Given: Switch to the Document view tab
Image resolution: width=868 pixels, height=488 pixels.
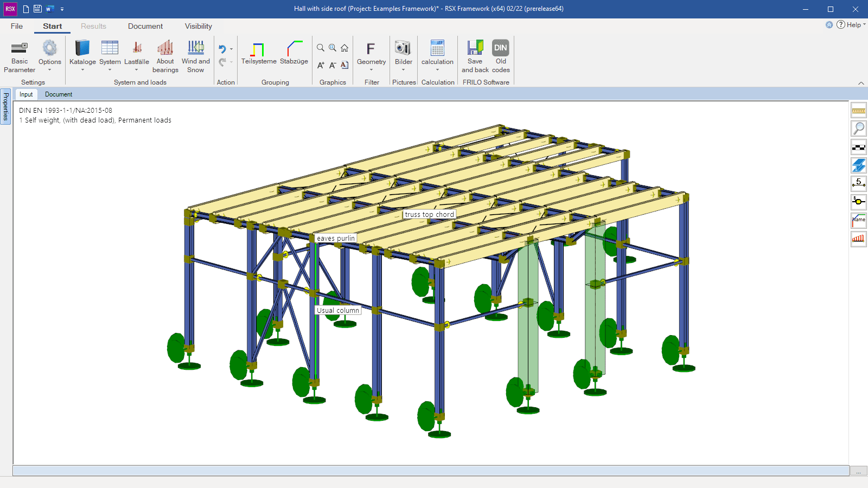Looking at the screenshot, I should [x=59, y=94].
